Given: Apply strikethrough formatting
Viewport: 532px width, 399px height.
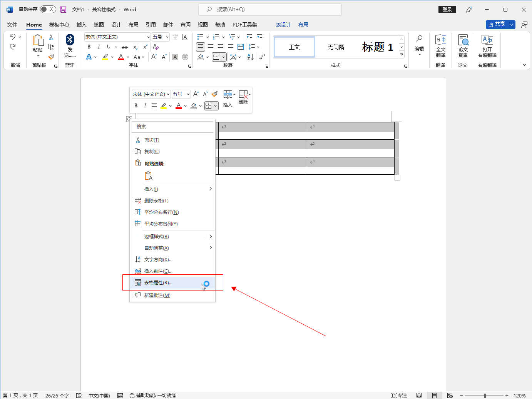Looking at the screenshot, I should pos(124,47).
